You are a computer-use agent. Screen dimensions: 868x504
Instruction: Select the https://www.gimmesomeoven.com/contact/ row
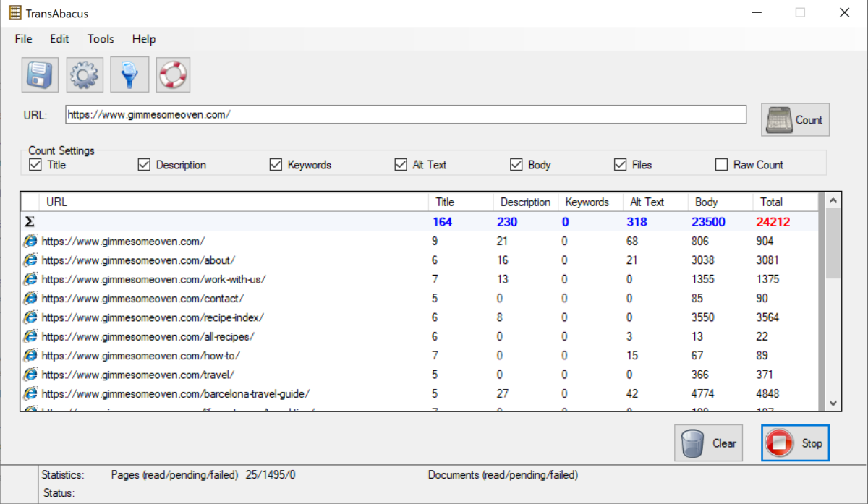pyautogui.click(x=420, y=298)
